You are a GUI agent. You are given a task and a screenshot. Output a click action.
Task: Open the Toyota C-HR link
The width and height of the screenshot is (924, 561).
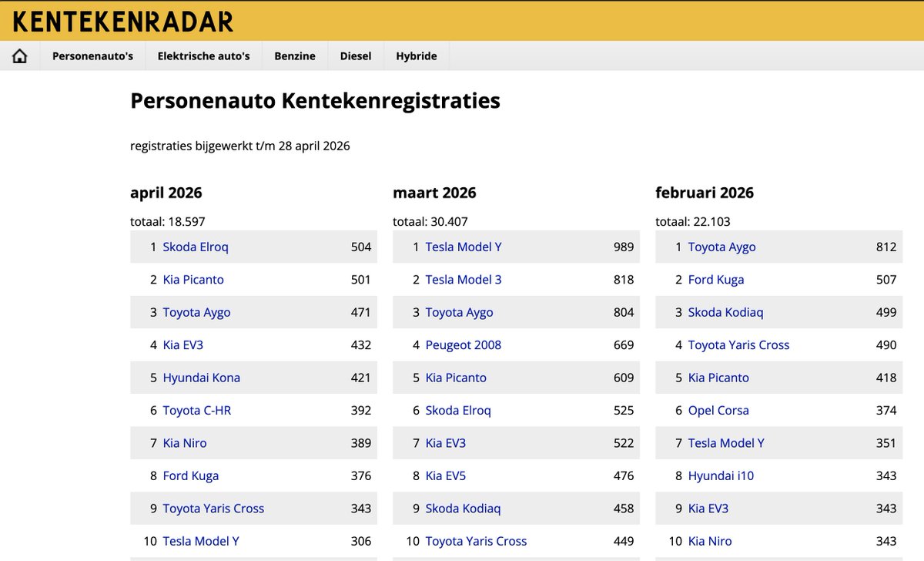click(x=197, y=411)
